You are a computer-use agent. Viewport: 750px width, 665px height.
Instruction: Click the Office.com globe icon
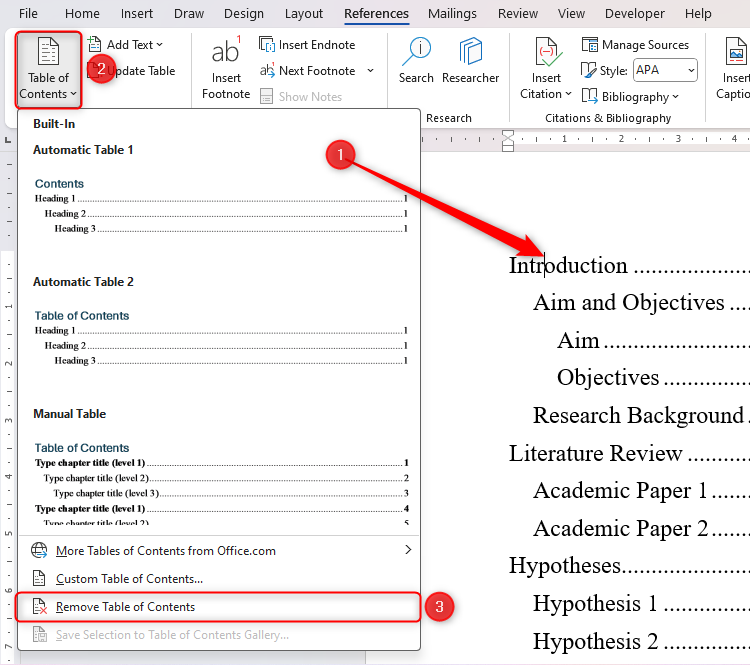pyautogui.click(x=39, y=551)
